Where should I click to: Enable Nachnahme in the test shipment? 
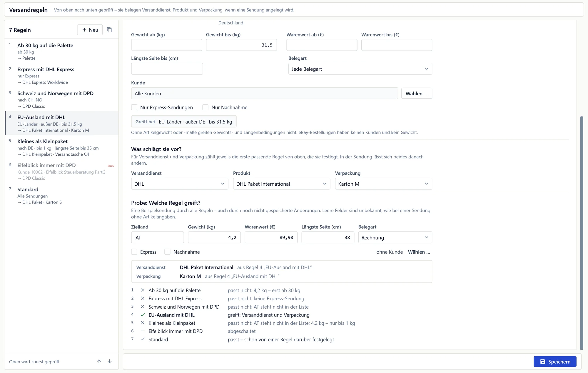167,252
